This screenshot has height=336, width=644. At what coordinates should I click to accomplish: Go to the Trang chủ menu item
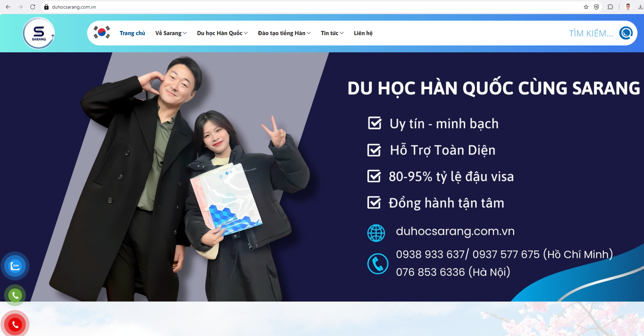point(132,33)
